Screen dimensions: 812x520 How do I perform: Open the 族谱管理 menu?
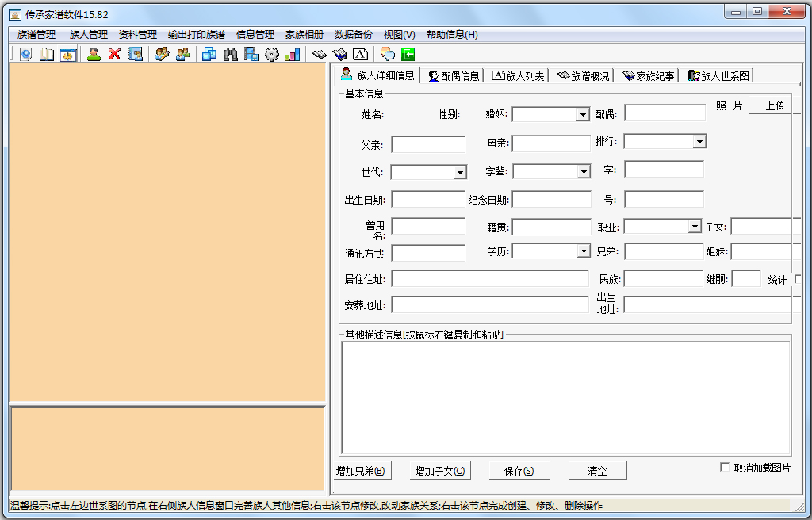(36, 35)
